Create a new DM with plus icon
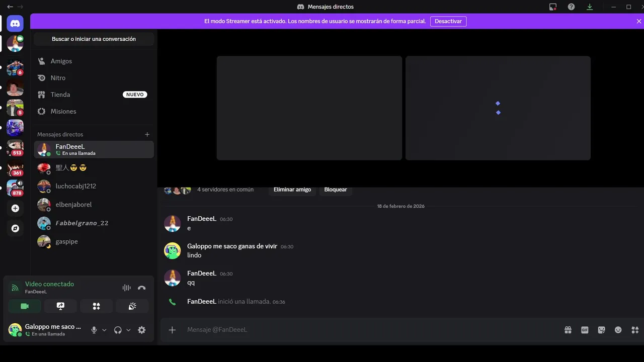 (147, 134)
